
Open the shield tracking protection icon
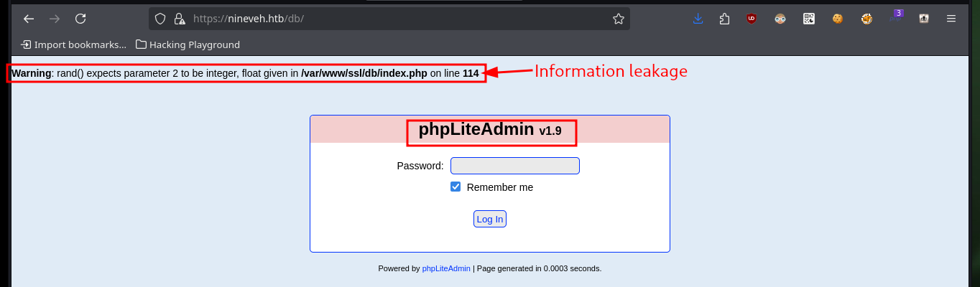click(161, 19)
